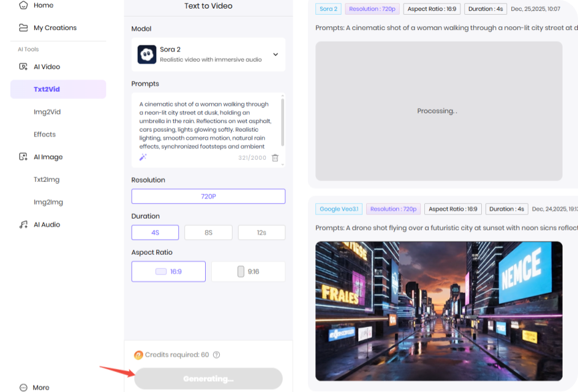The height and width of the screenshot is (392, 578).
Task: Select the 16:9 aspect ratio option
Action: 168,271
